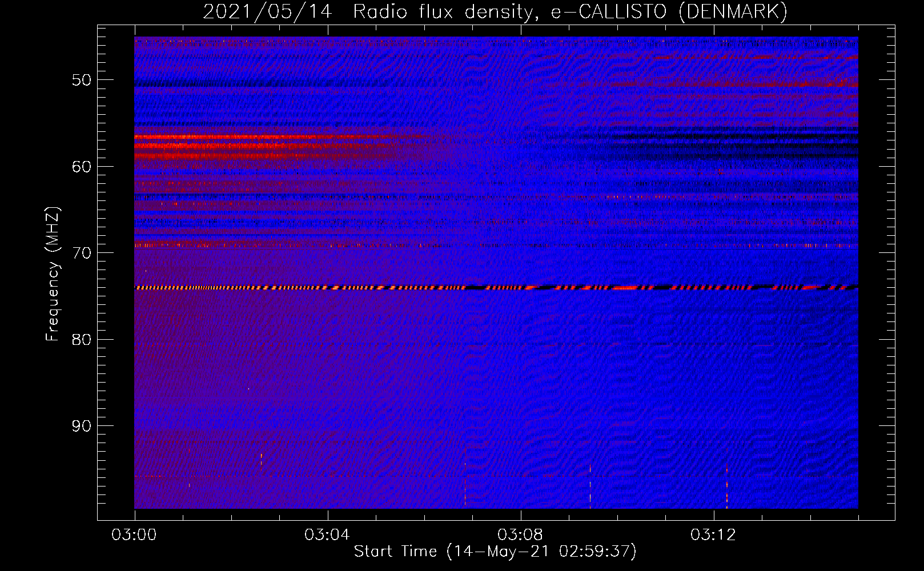
Task: Click the bright striped band near 74 MHz
Action: tap(496, 288)
